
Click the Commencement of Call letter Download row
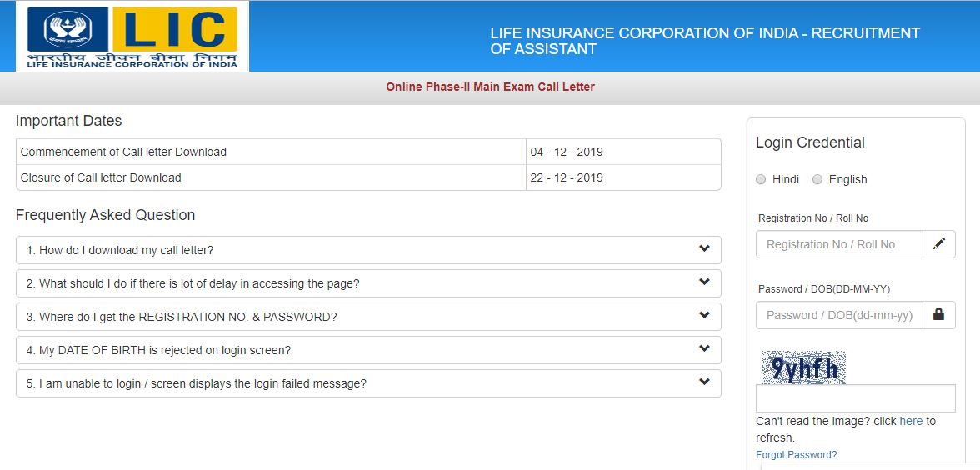pos(271,152)
